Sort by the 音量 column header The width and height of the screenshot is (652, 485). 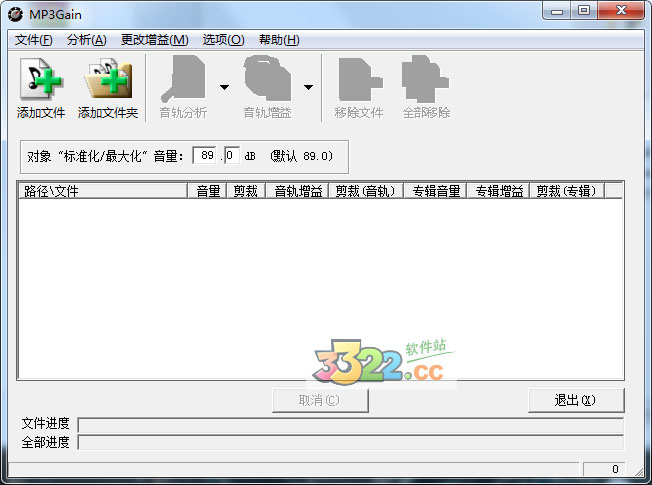[207, 191]
